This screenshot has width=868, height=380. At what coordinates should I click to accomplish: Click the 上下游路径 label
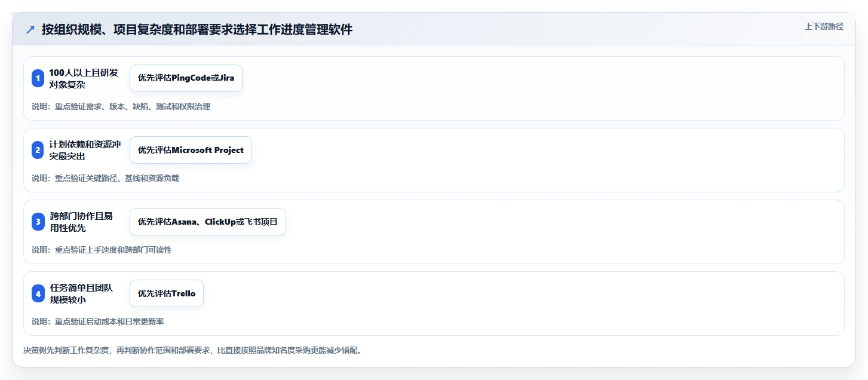[824, 26]
